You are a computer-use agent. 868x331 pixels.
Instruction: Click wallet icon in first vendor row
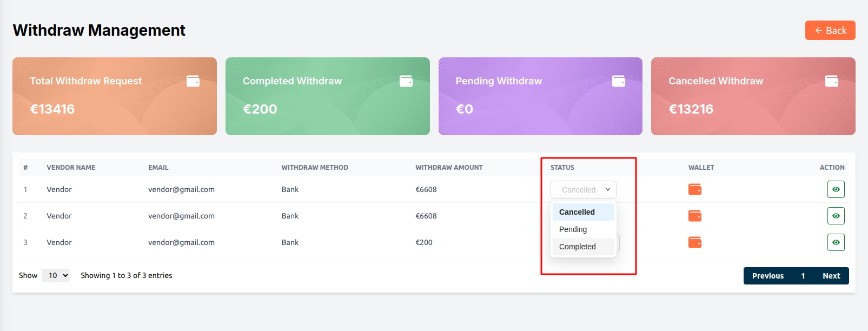click(x=694, y=189)
